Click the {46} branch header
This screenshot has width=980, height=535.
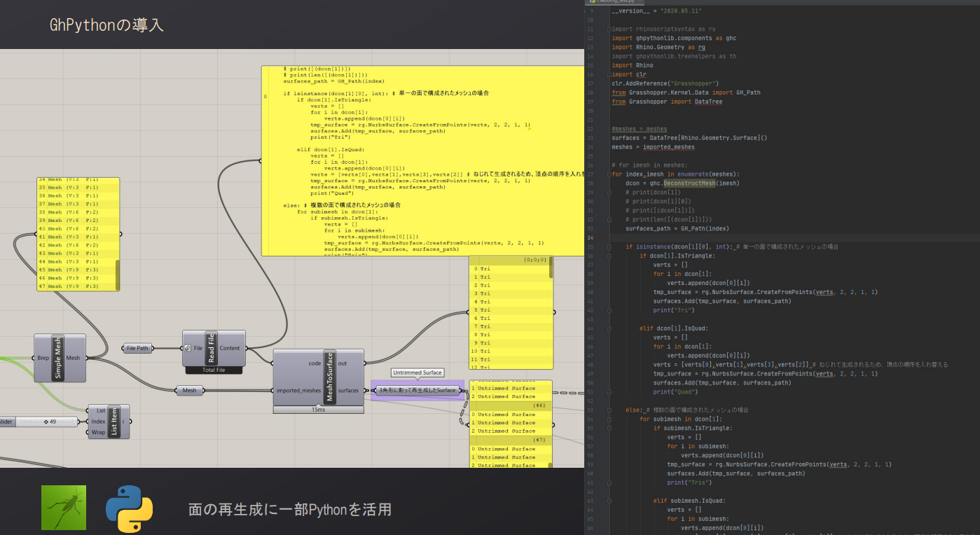(509, 405)
